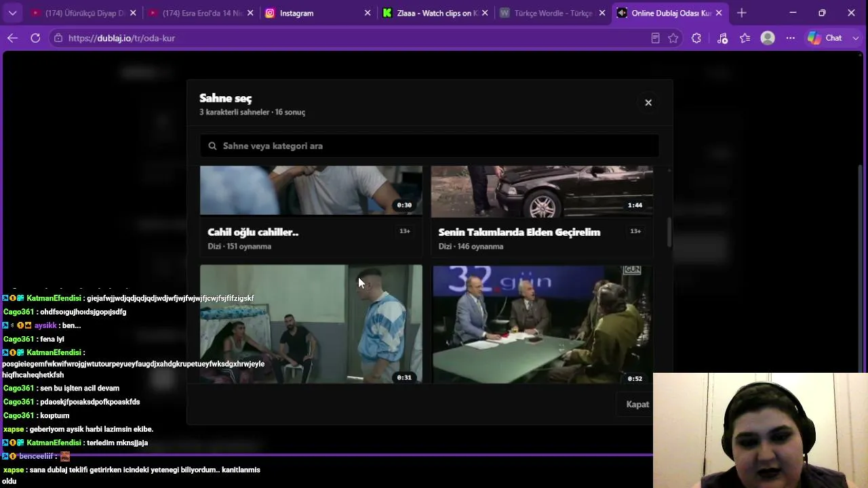868x488 pixels.
Task: Click the 'Dizi · 151 oynanma' label
Action: 239,246
